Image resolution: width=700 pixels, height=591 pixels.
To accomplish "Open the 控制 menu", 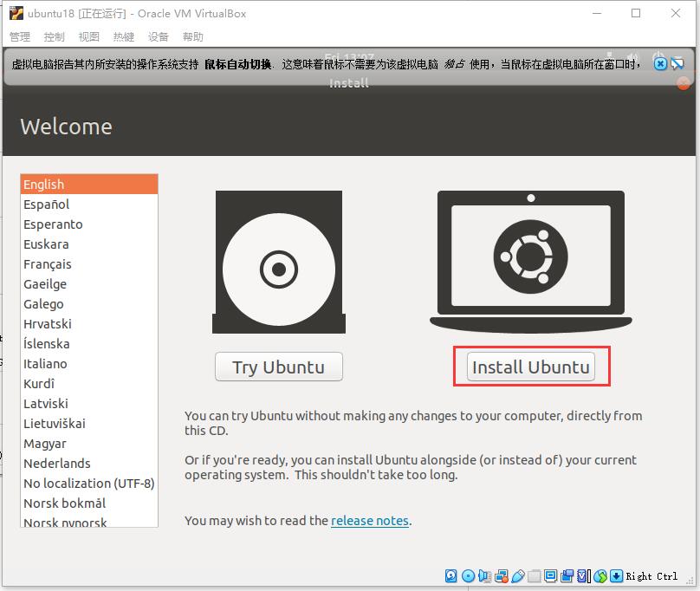I will [54, 36].
